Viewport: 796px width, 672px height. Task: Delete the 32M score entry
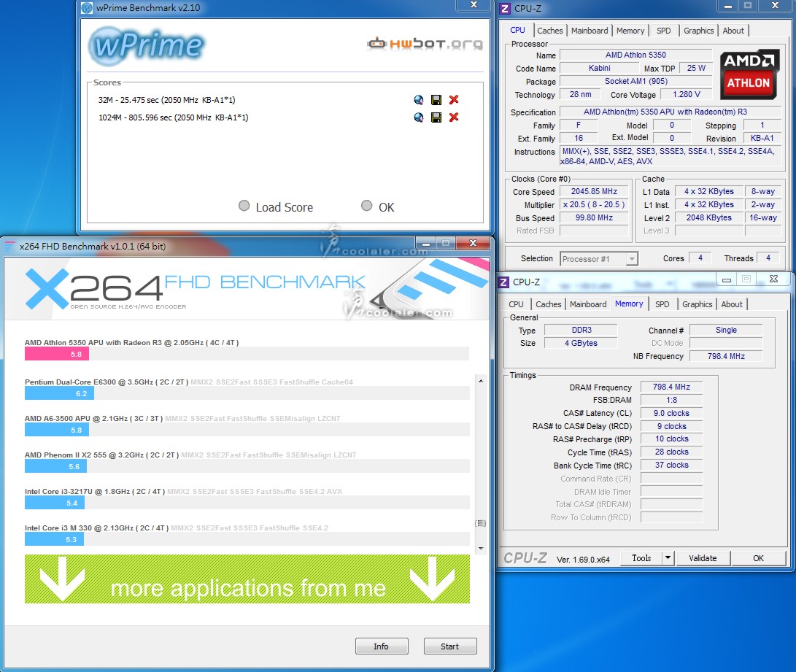tap(454, 100)
